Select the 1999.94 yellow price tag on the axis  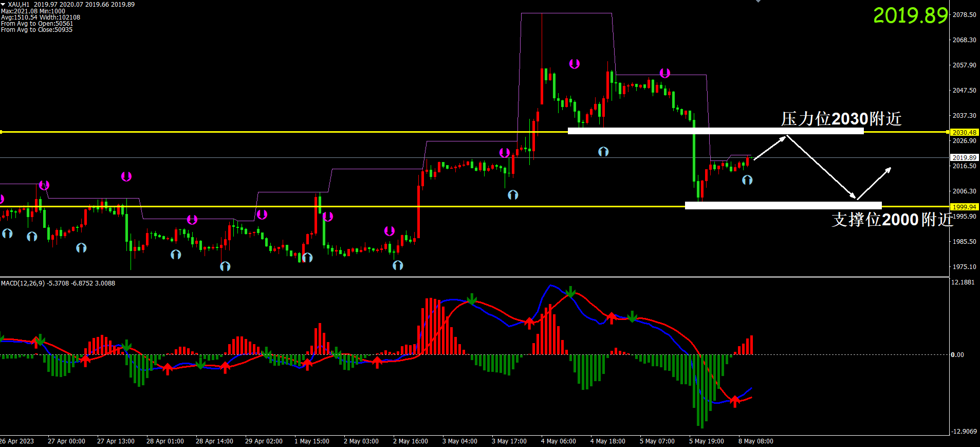pyautogui.click(x=964, y=207)
